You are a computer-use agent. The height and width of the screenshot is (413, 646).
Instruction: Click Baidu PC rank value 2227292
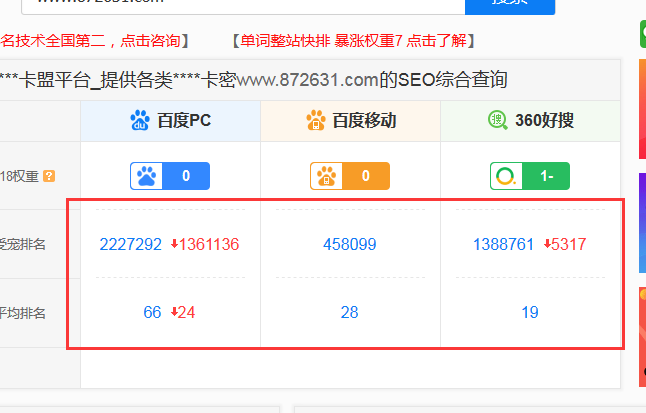[x=131, y=244]
